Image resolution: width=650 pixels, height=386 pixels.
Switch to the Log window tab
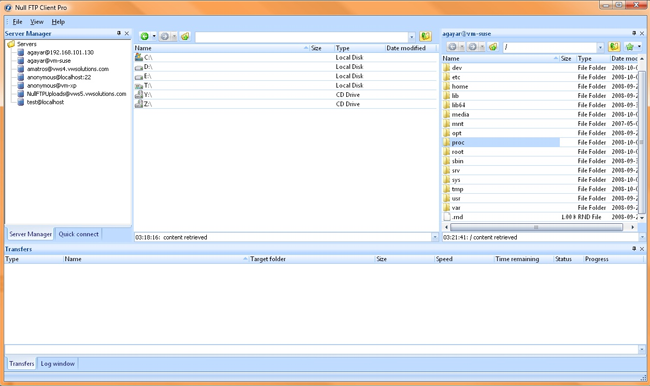[58, 364]
